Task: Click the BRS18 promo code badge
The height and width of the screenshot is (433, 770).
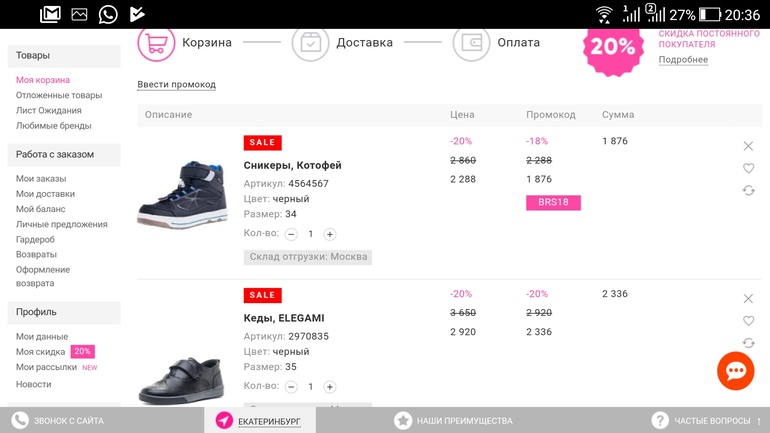Action: pos(553,202)
